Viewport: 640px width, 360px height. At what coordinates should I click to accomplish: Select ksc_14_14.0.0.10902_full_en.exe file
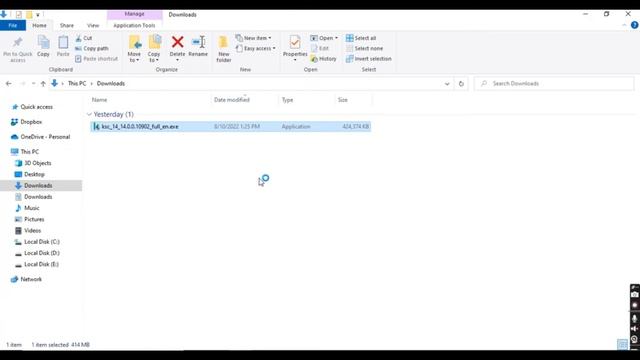231,127
